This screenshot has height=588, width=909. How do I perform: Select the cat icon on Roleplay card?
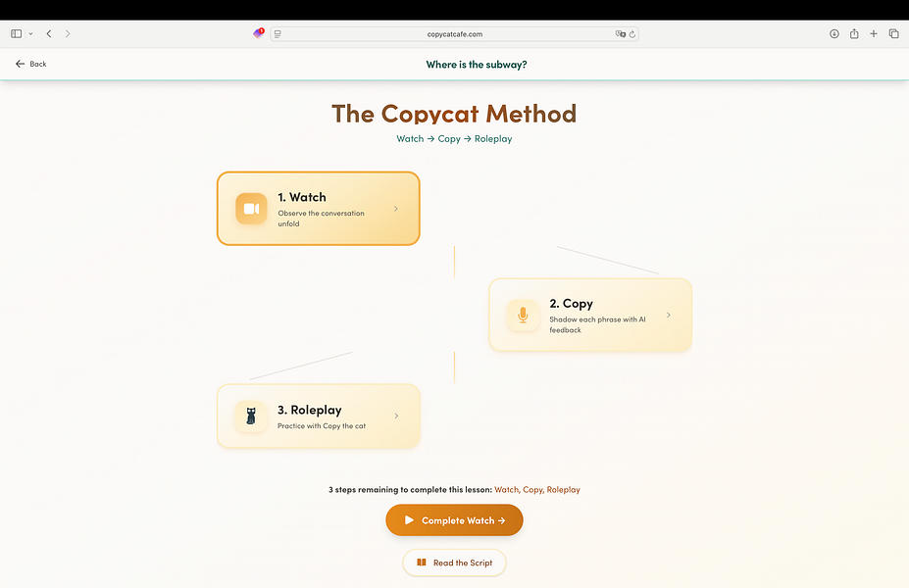(251, 416)
